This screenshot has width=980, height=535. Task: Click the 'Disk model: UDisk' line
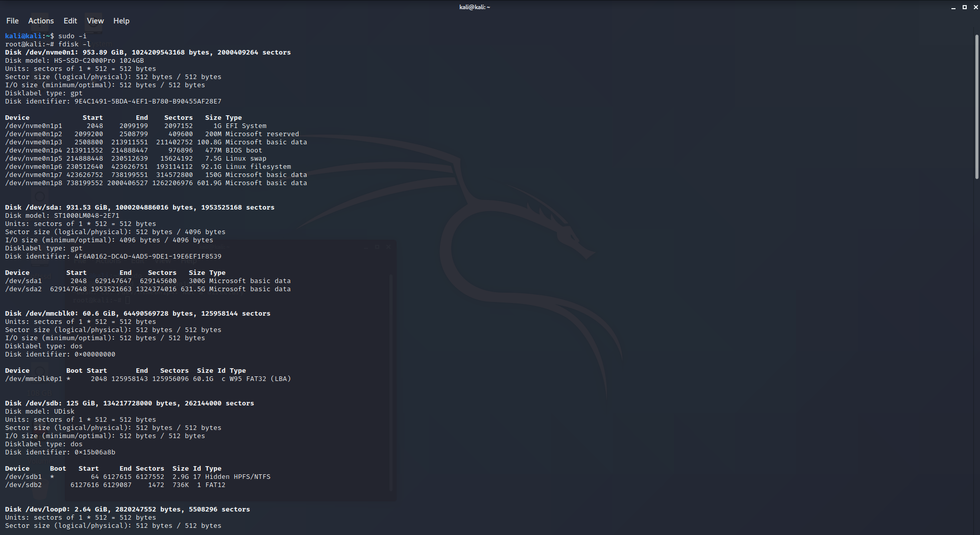pos(40,412)
